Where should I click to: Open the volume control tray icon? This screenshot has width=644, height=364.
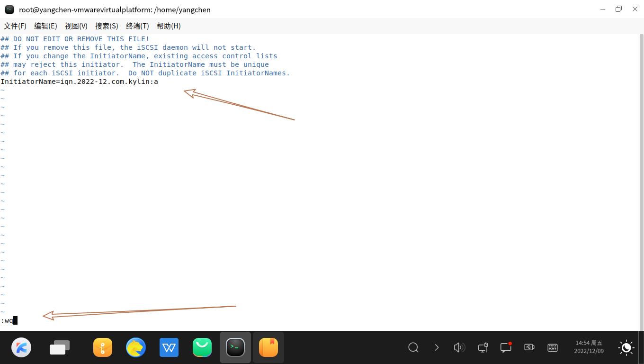coord(459,347)
